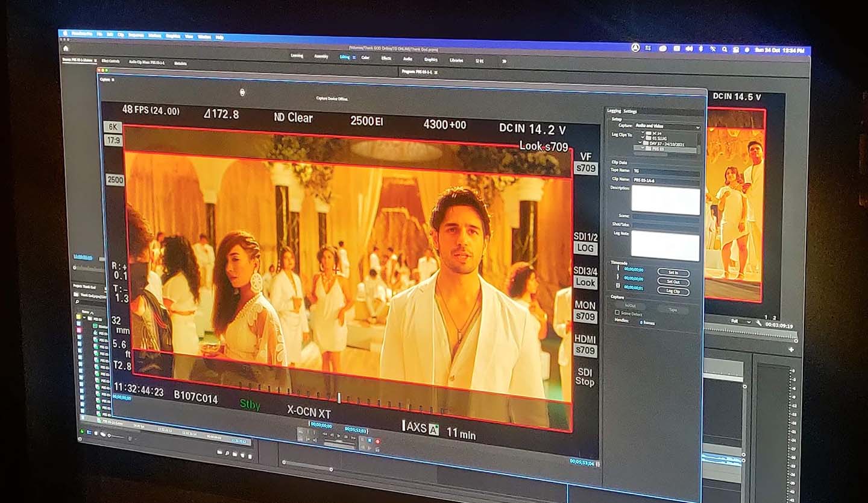Open the Capture window panel menu
Image resolution: width=868 pixels, height=503 pixels.
pos(112,79)
